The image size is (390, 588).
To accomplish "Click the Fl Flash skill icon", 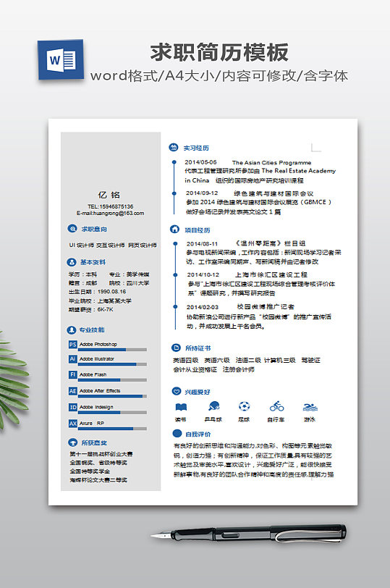I will (x=72, y=374).
